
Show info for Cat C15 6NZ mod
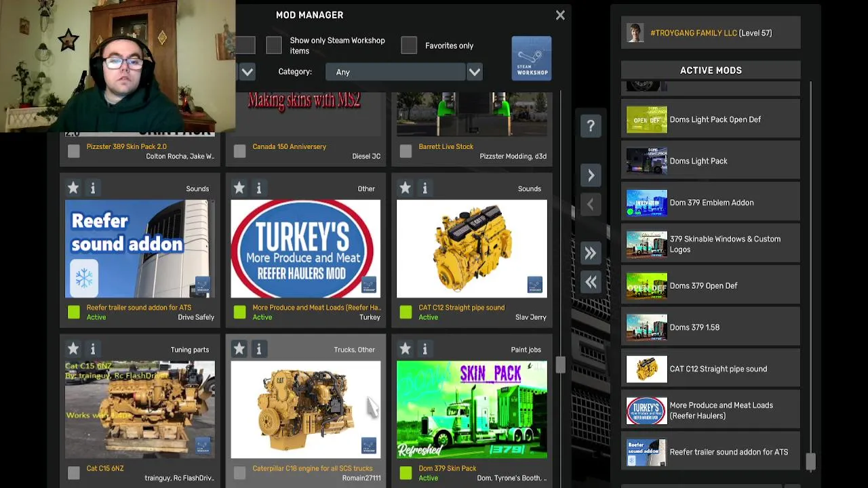click(x=93, y=349)
